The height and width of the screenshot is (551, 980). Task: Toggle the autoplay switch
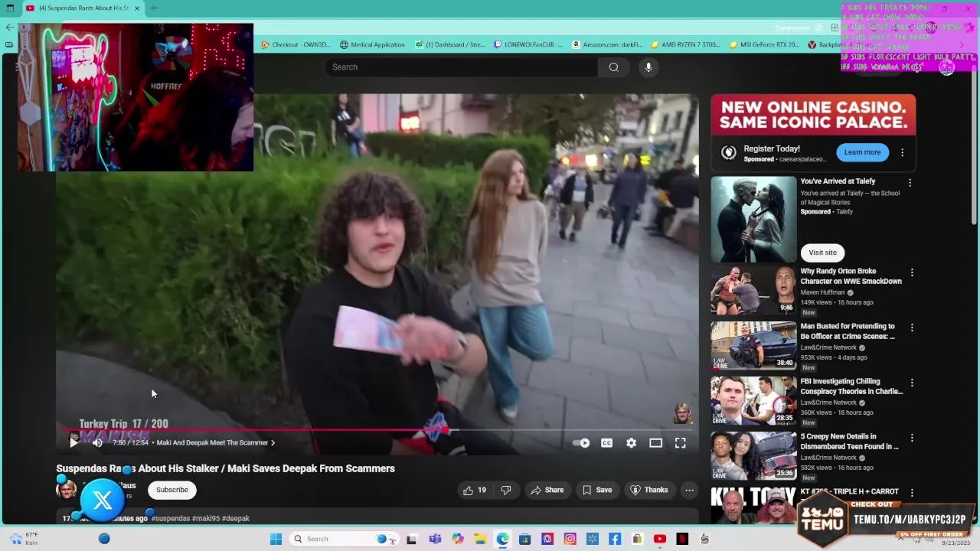coord(581,442)
